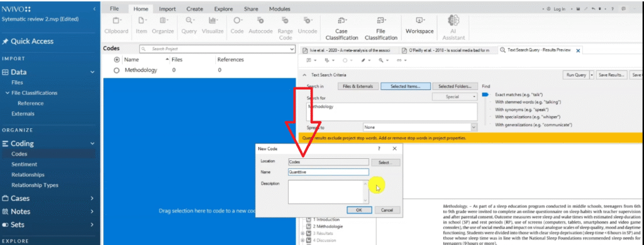The width and height of the screenshot is (644, 245).
Task: Open Case Classification in the ribbon
Action: tap(341, 28)
